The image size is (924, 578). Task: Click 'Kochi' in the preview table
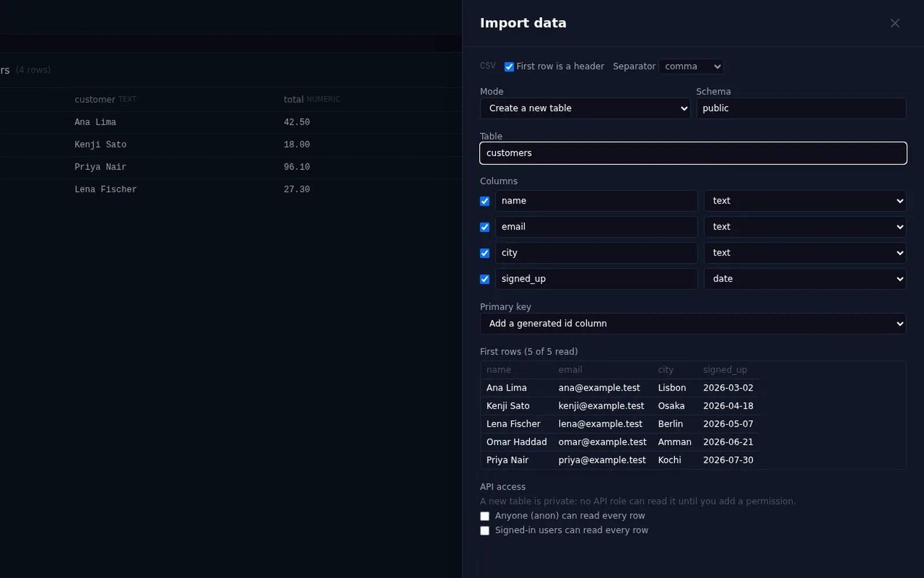(x=669, y=460)
